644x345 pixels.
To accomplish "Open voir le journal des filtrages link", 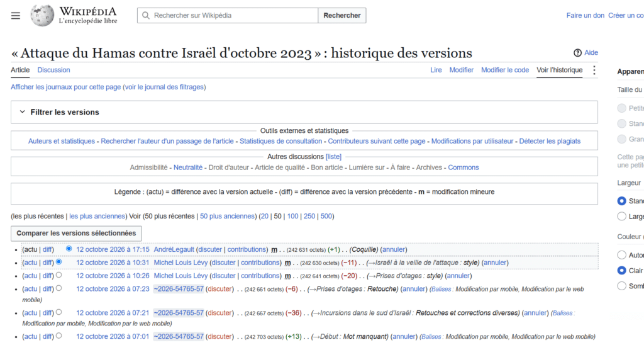I will pyautogui.click(x=164, y=87).
